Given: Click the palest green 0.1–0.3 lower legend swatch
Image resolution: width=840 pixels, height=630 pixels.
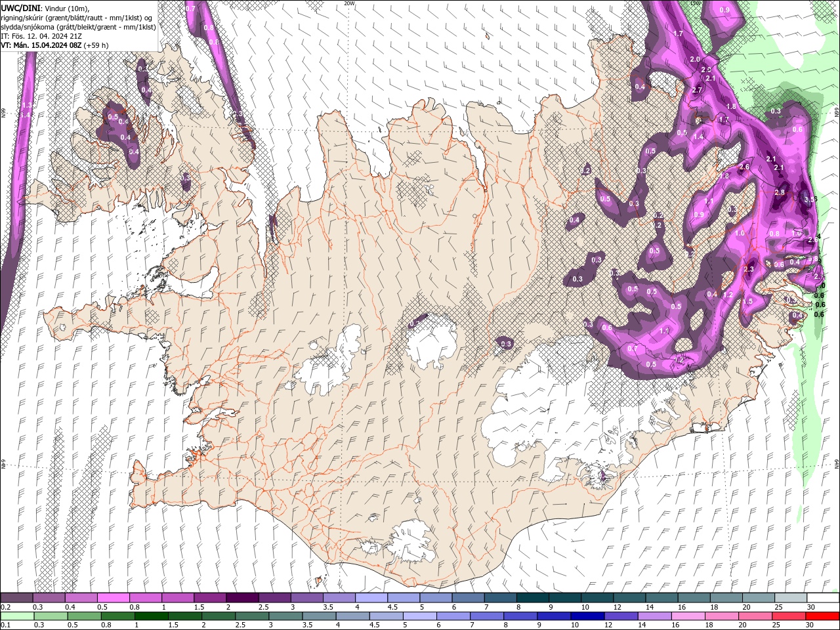Looking at the screenshot, I should 18,616.
